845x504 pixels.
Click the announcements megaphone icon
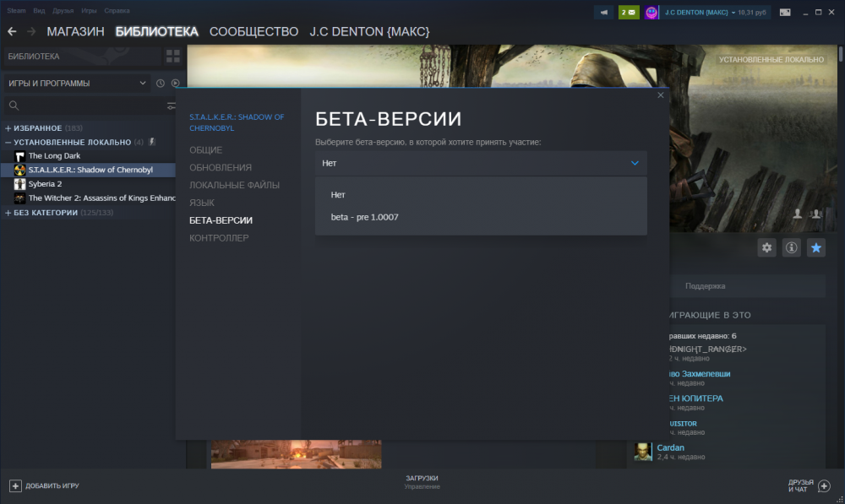coord(604,13)
